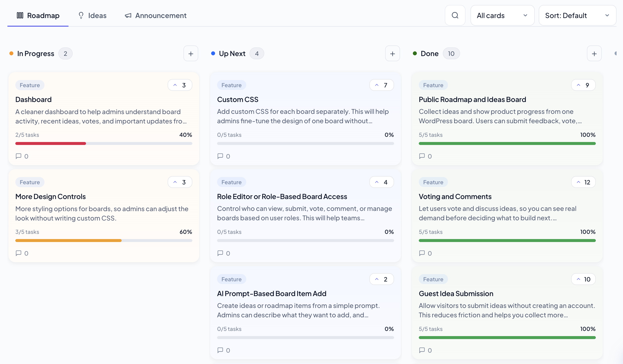The width and height of the screenshot is (623, 364).
Task: Add a card to In Progress column
Action: pyautogui.click(x=191, y=54)
